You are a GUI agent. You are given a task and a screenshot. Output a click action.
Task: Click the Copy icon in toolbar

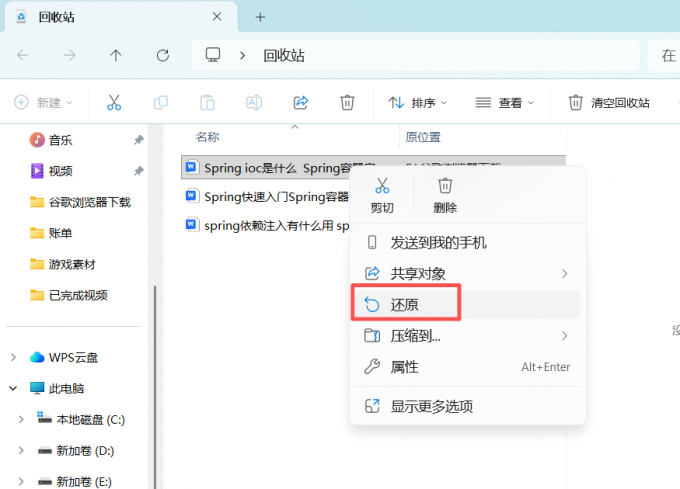(x=161, y=103)
